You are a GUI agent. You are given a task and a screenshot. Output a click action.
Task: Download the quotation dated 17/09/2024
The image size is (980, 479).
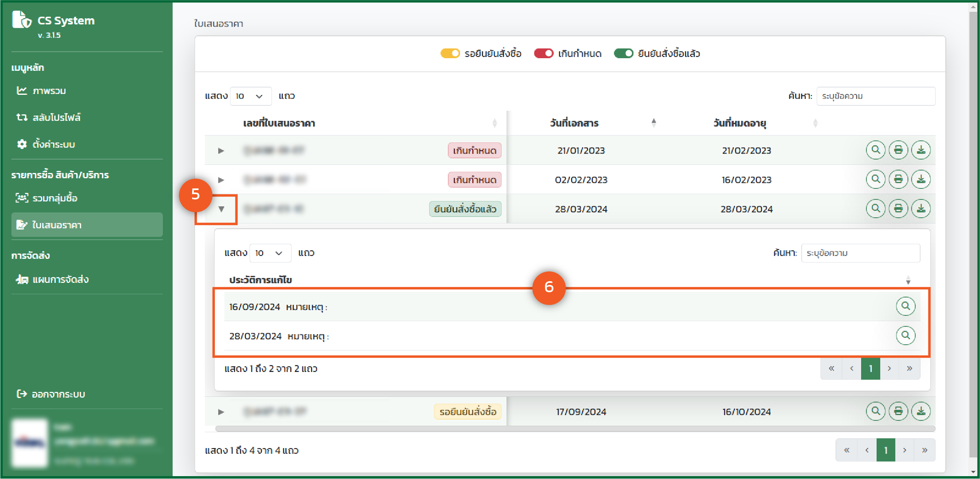(921, 411)
